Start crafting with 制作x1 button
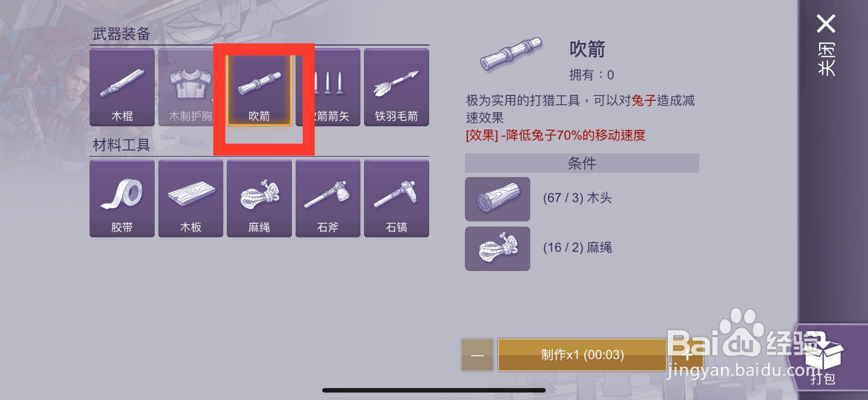This screenshot has width=868, height=400. [x=582, y=355]
